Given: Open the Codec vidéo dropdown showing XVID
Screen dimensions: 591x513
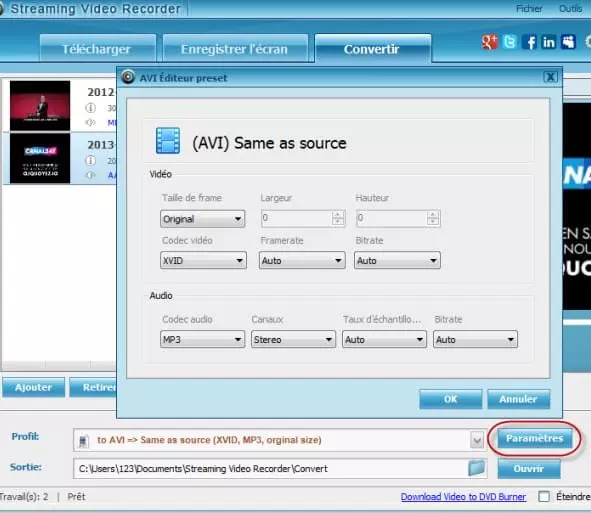Looking at the screenshot, I should (x=203, y=260).
